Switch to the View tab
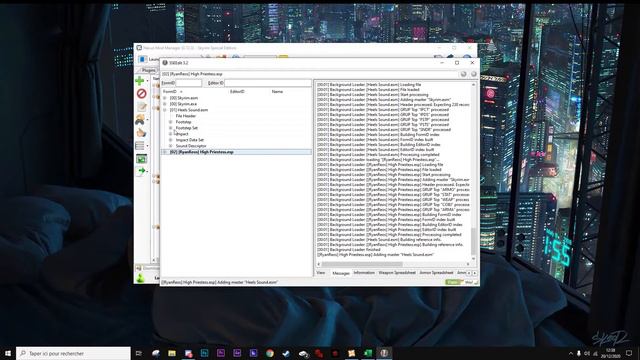 [321, 273]
